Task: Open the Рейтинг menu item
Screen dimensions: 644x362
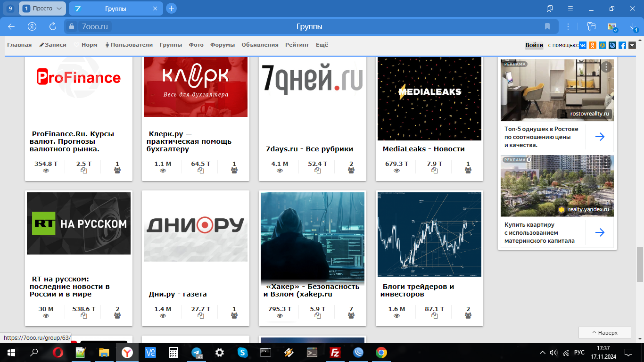Action: 297,45
